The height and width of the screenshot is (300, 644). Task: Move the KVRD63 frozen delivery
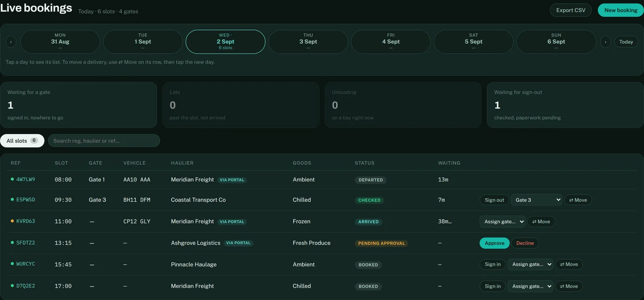tap(541, 222)
